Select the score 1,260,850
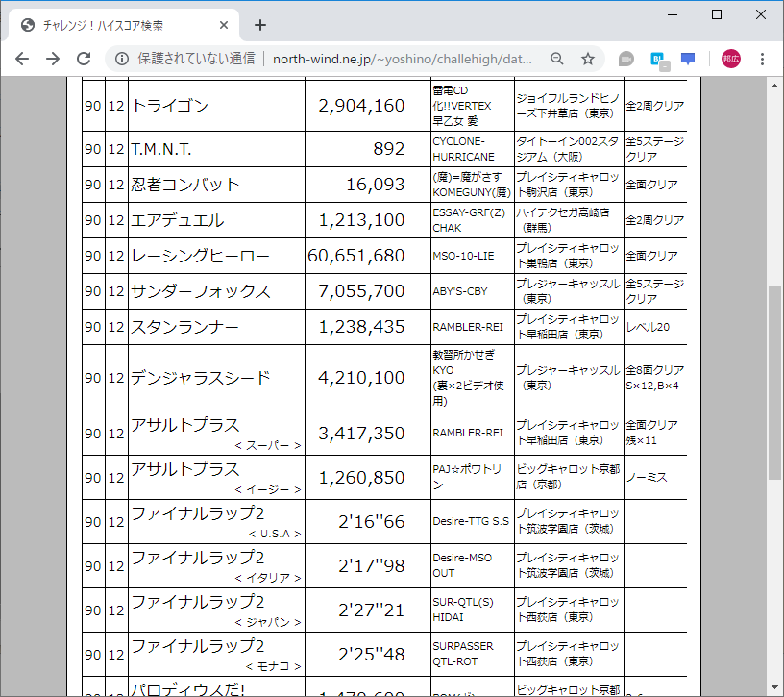The height and width of the screenshot is (697, 784). tap(361, 478)
